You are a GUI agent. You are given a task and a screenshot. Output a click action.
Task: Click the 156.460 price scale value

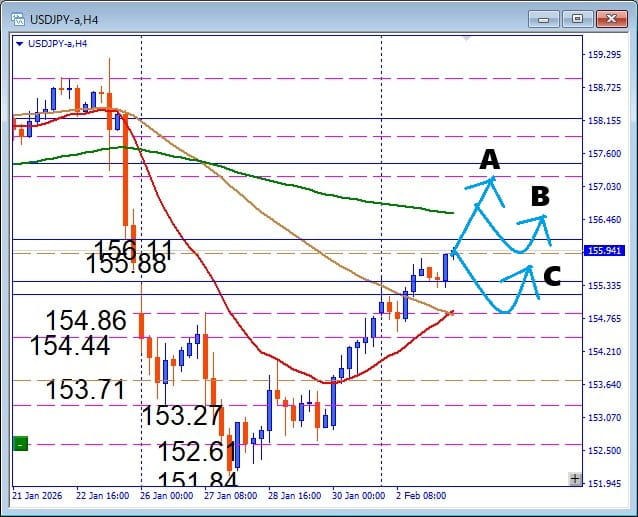605,220
